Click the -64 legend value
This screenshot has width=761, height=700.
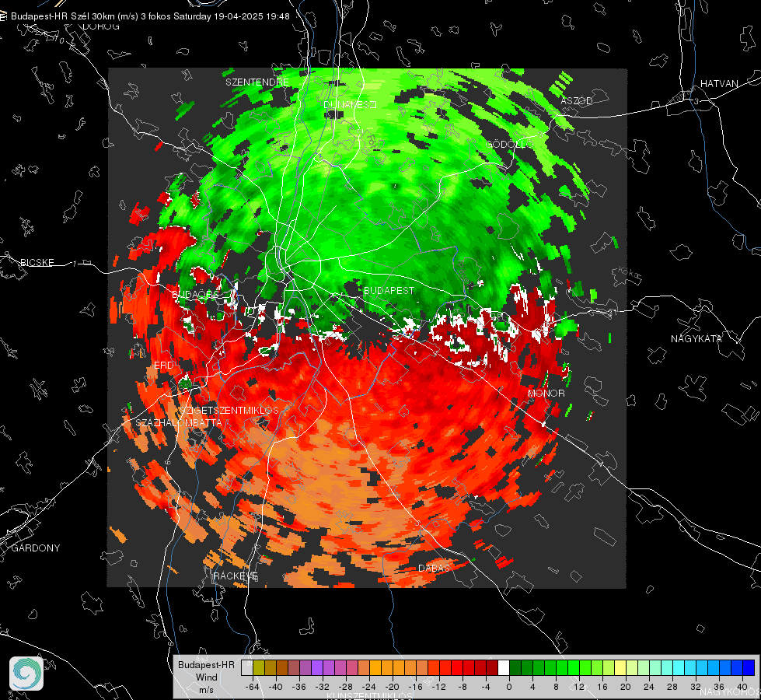(253, 687)
